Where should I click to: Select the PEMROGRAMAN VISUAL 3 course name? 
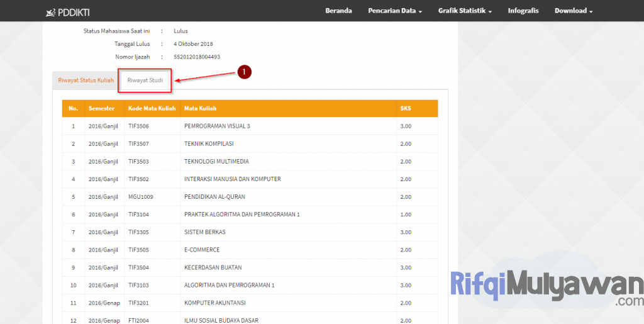point(217,126)
